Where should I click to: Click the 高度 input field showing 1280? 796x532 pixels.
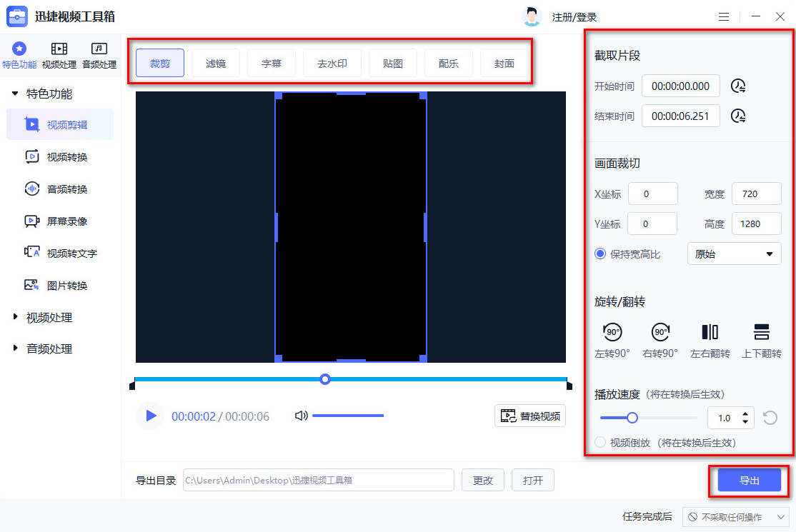click(757, 224)
